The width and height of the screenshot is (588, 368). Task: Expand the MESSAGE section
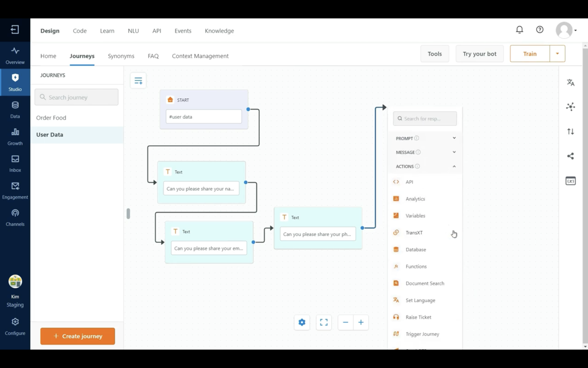point(454,152)
